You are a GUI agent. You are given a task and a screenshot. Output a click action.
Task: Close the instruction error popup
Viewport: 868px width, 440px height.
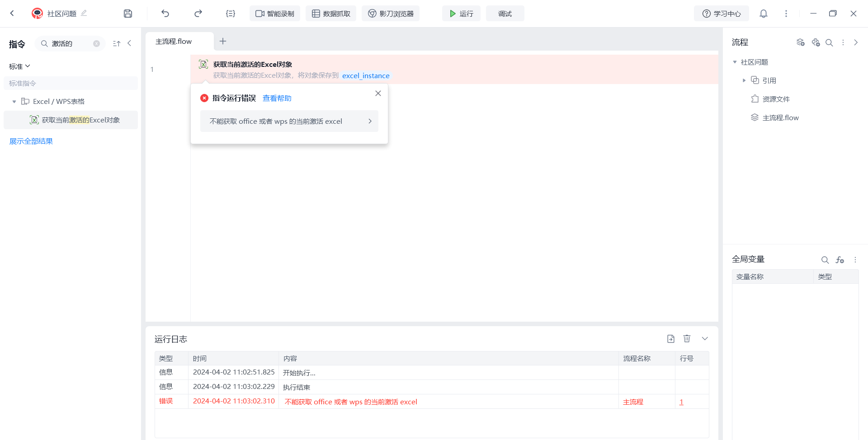point(378,94)
